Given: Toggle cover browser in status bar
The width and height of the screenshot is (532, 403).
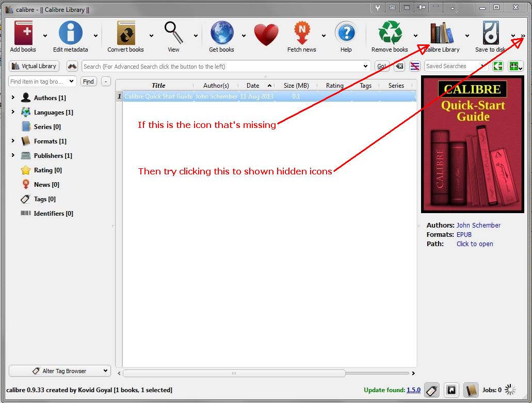Looking at the screenshot, I should pyautogui.click(x=452, y=391).
